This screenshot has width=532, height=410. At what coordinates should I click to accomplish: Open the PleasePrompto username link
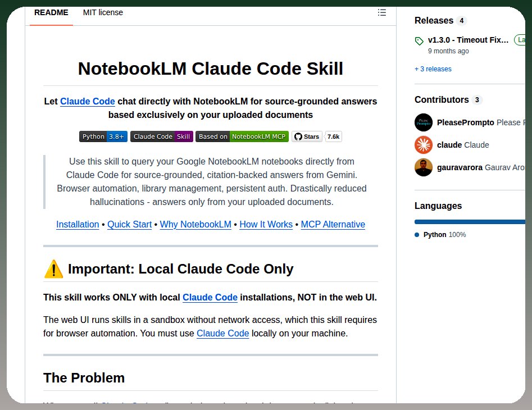coord(466,122)
